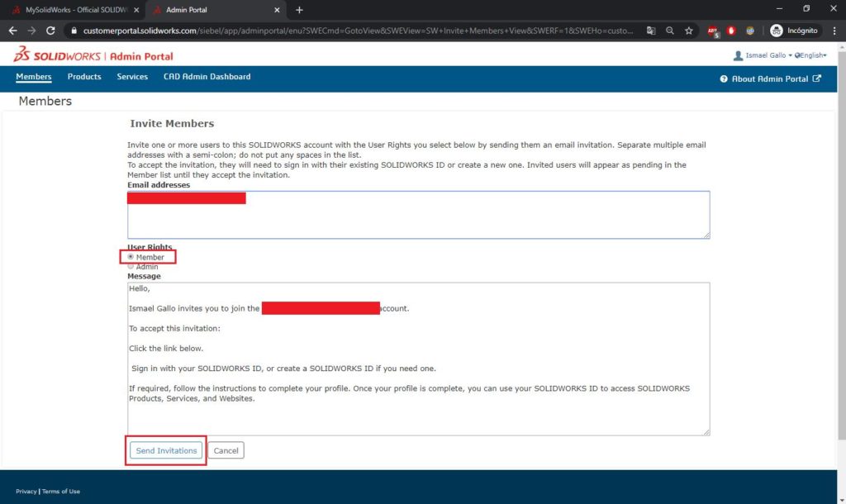Image resolution: width=846 pixels, height=504 pixels.
Task: Open the Incognito profile indicator
Action: [794, 31]
